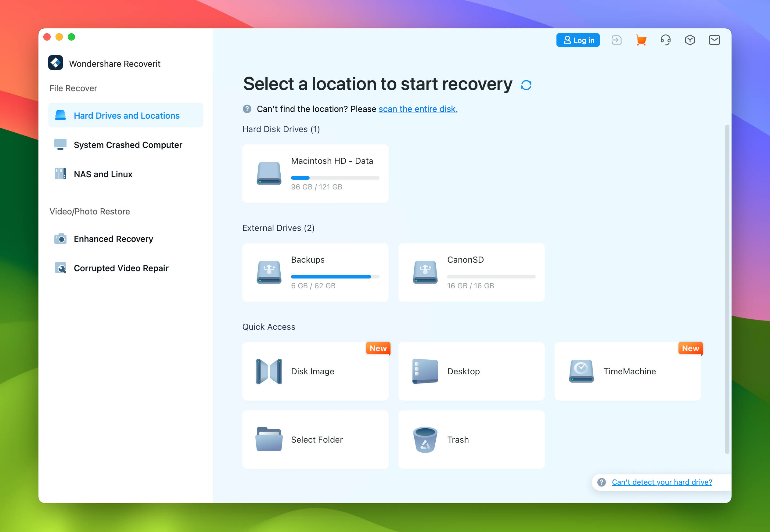
Task: Click the Backups usage progress bar
Action: click(x=335, y=277)
